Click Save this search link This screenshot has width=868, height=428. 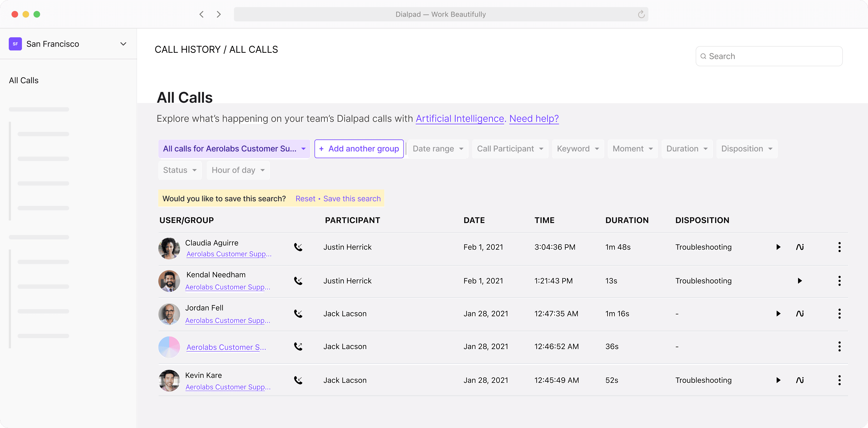(x=352, y=199)
